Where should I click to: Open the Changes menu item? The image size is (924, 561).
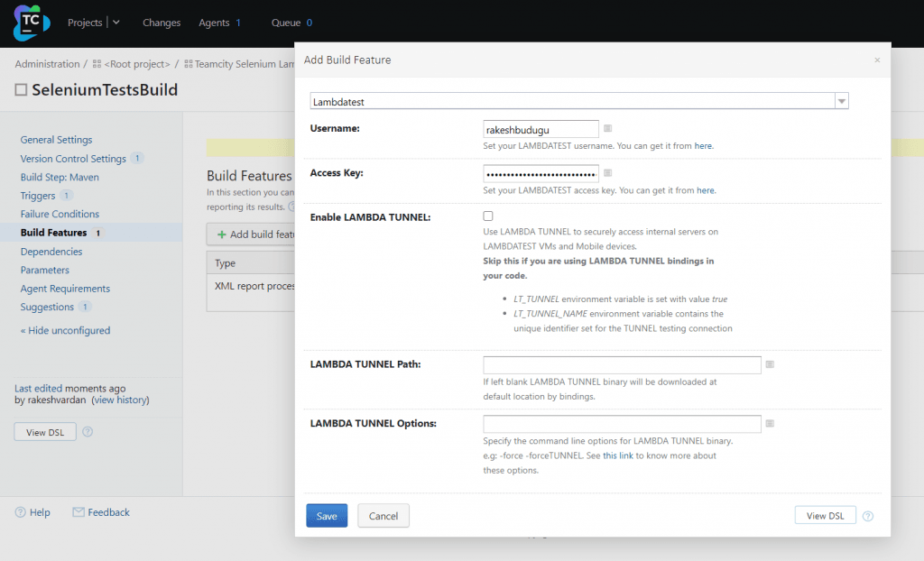[162, 23]
